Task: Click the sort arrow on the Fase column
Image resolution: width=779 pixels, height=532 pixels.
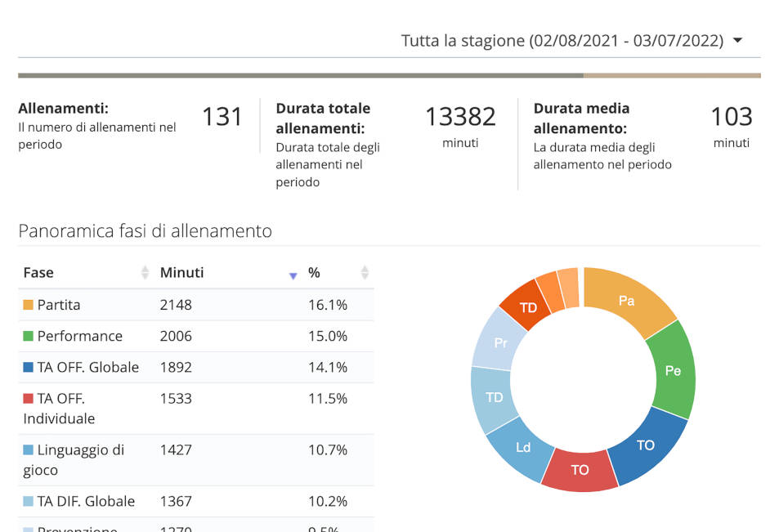Action: [146, 273]
